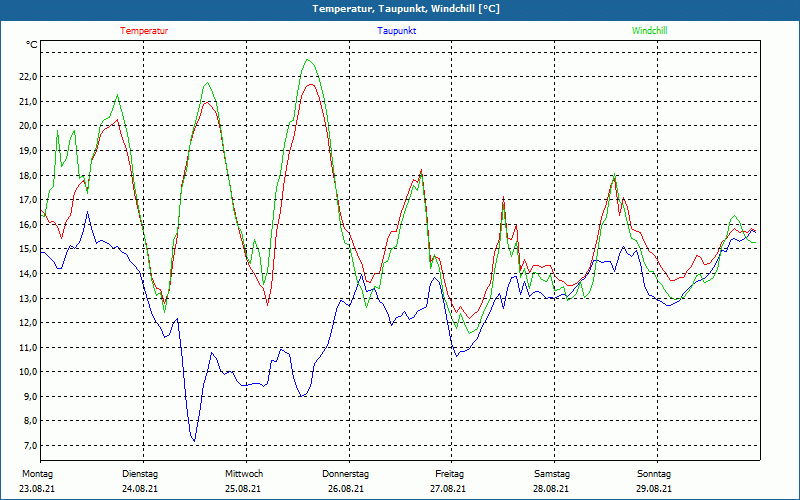Click the 16,0 y-axis value
This screenshot has height=500, width=800.
pyautogui.click(x=29, y=224)
